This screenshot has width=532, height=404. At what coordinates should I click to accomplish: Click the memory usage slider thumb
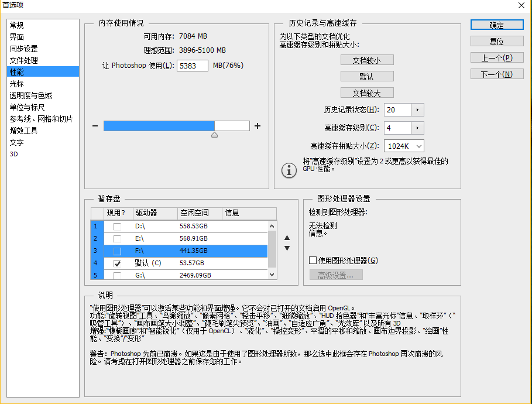click(x=214, y=135)
